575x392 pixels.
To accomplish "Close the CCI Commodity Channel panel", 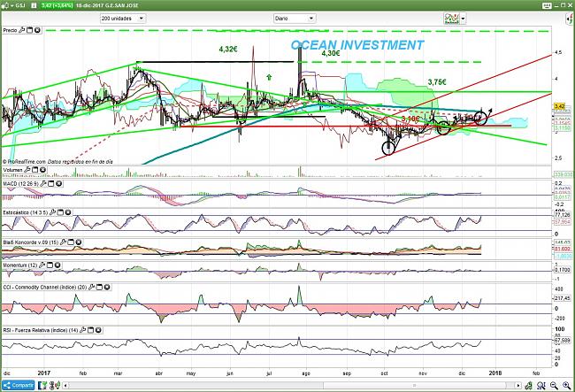I will click(x=107, y=287).
